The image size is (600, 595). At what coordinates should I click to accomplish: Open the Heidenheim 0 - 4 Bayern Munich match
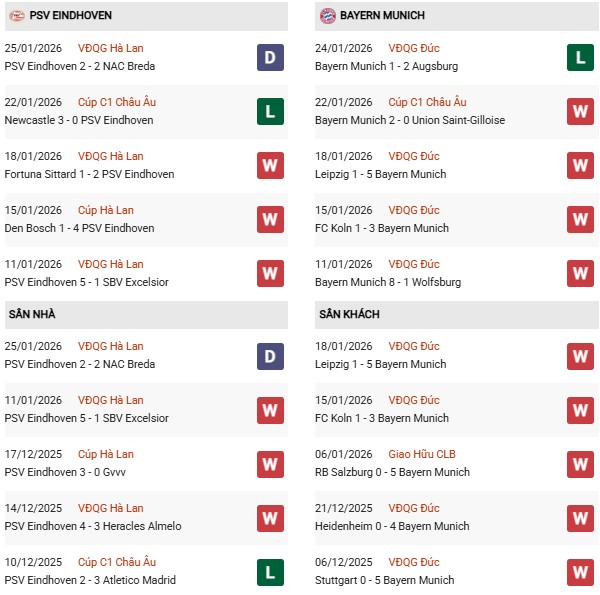pos(392,526)
